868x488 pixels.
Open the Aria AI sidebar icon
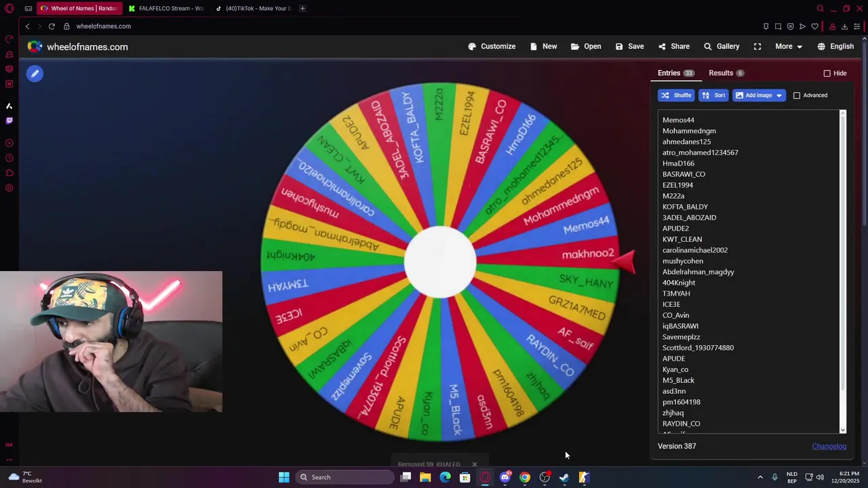click(9, 106)
